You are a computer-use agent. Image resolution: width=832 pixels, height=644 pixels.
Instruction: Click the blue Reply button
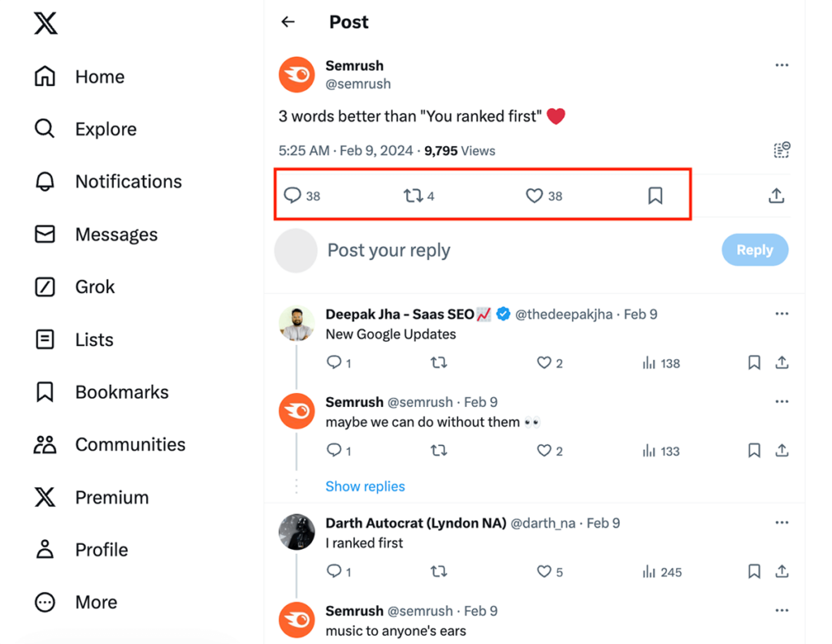click(755, 250)
